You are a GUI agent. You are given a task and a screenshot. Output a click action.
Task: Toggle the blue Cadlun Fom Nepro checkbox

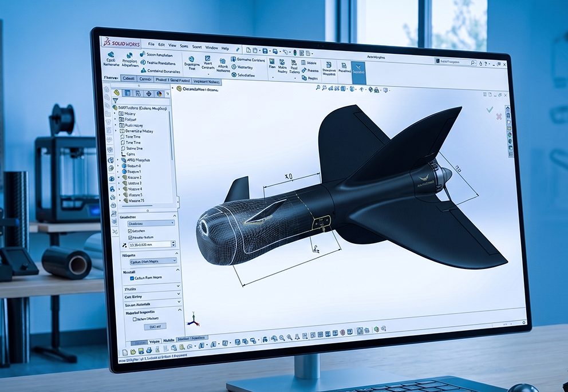click(132, 278)
